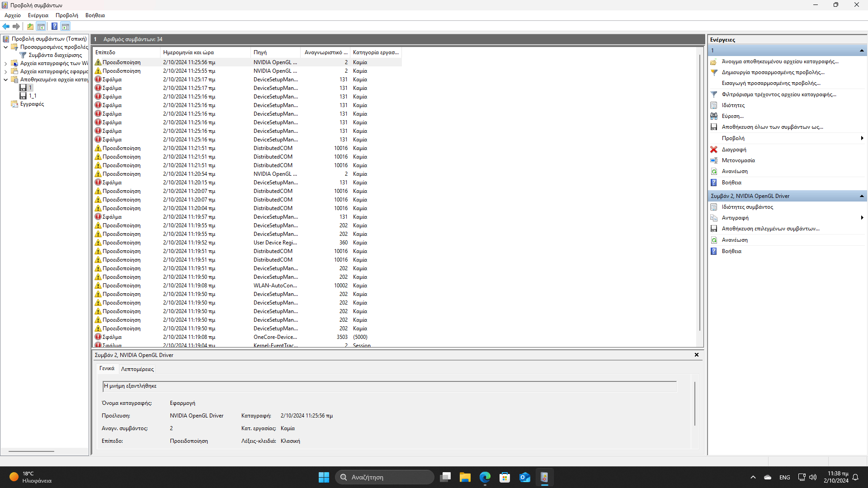This screenshot has height=488, width=868.
Task: Toggle the action pane visibility
Action: [x=66, y=26]
